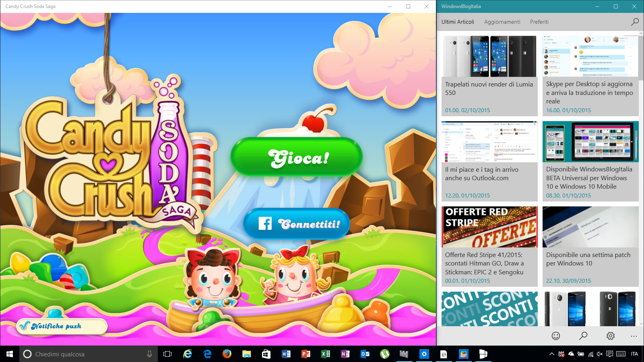Launch OneNote from the taskbar
The height and width of the screenshot is (362, 644).
pos(345,354)
